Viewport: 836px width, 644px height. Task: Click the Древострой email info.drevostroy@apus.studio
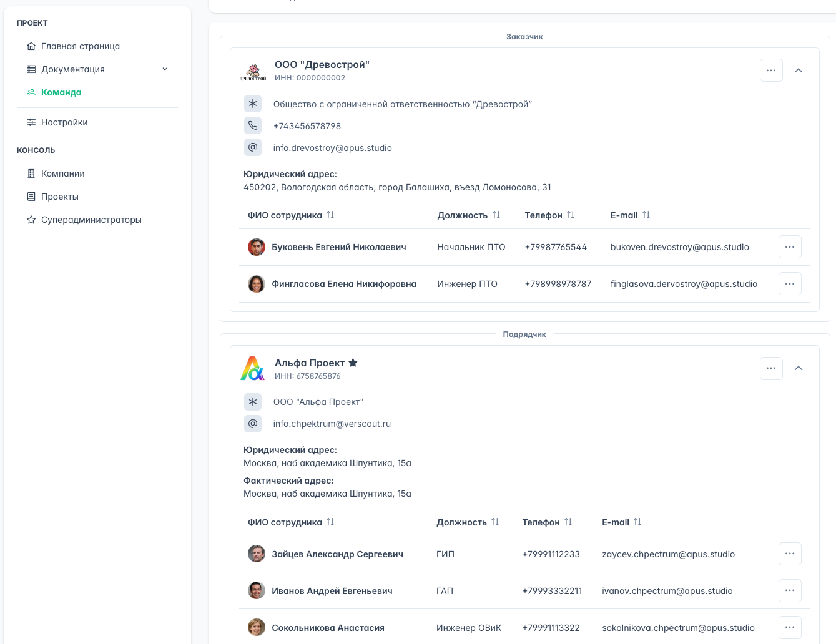pos(333,148)
